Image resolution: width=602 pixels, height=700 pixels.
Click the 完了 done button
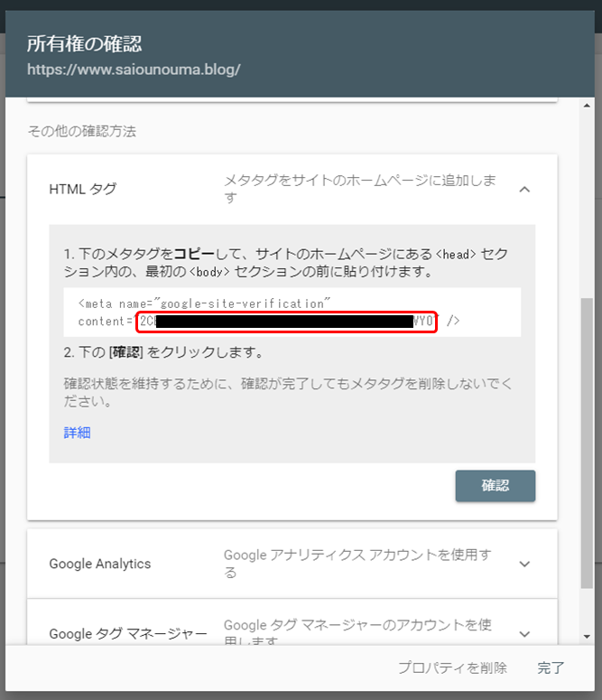tap(551, 667)
